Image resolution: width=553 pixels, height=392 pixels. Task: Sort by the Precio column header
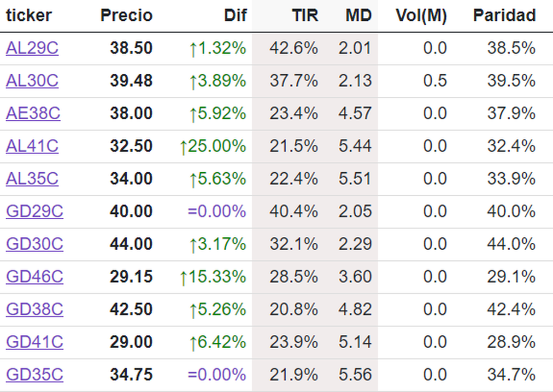point(126,16)
